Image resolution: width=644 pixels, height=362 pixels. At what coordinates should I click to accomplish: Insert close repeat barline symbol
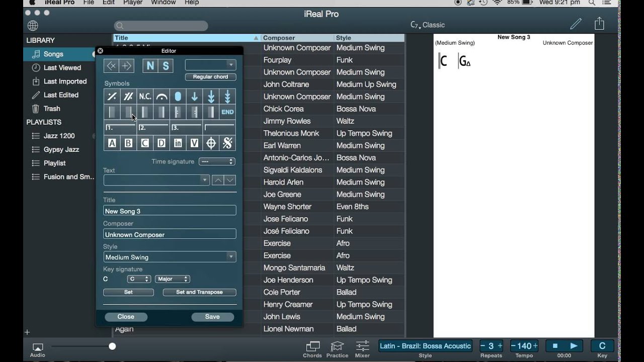tap(195, 112)
